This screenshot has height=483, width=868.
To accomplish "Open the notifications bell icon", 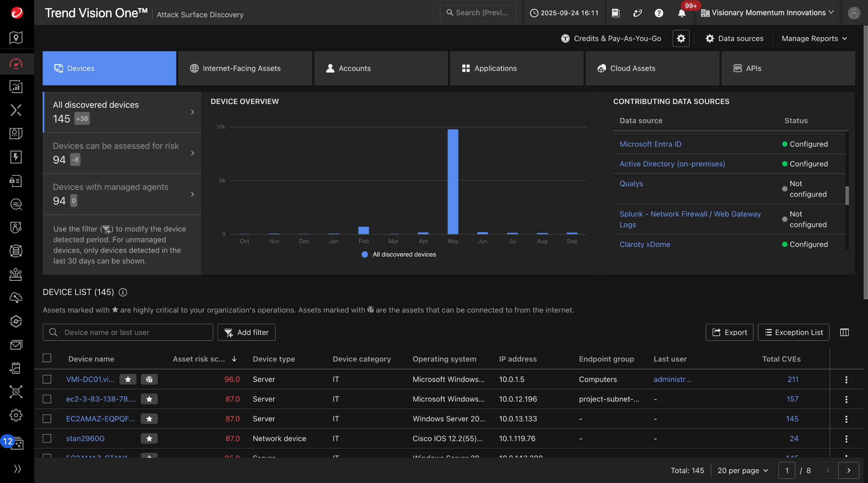I will pyautogui.click(x=682, y=13).
